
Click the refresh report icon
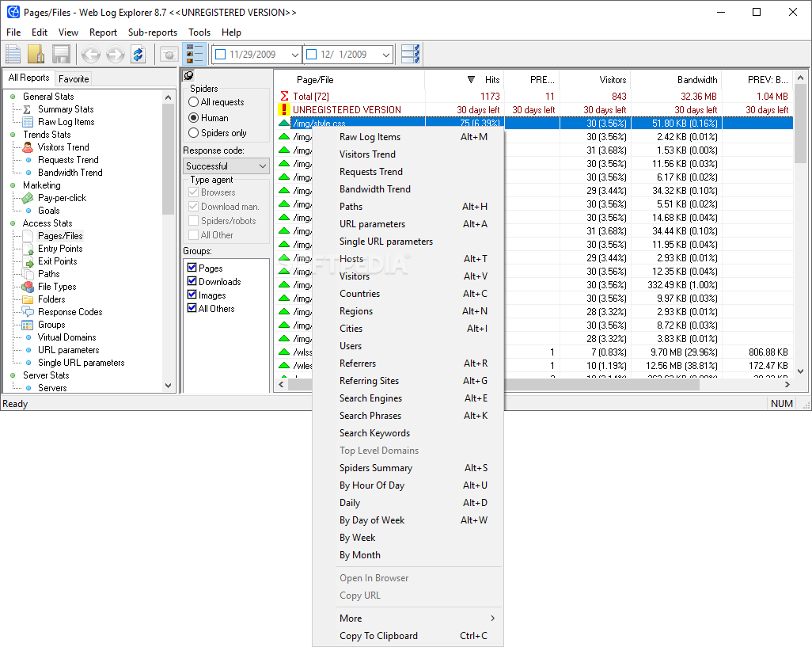[x=138, y=54]
